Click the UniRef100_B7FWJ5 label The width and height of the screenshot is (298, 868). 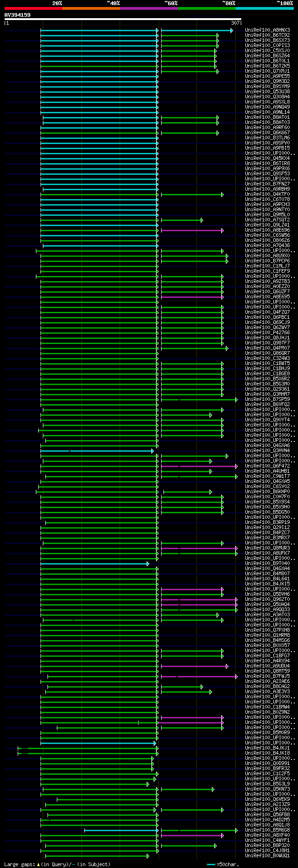(x=267, y=676)
